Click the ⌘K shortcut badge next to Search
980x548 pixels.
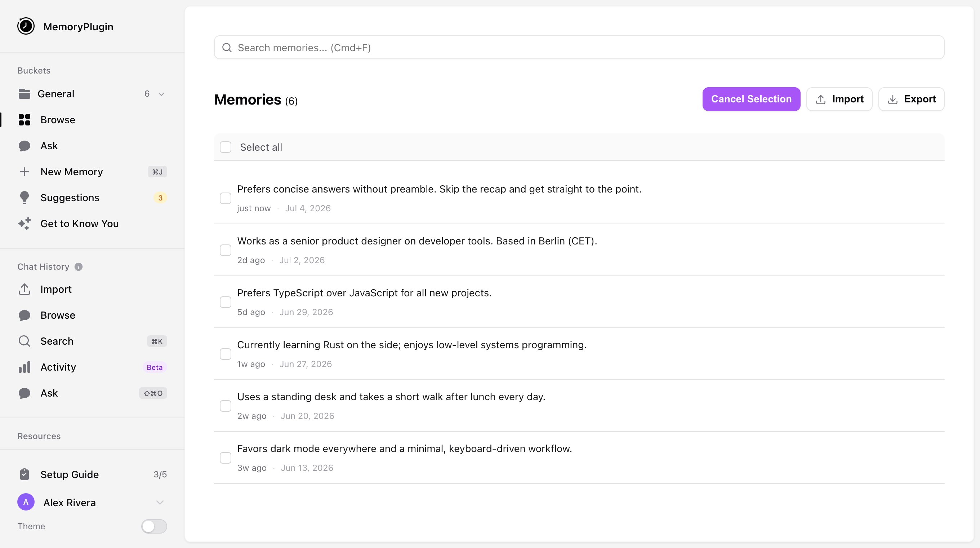tap(157, 341)
